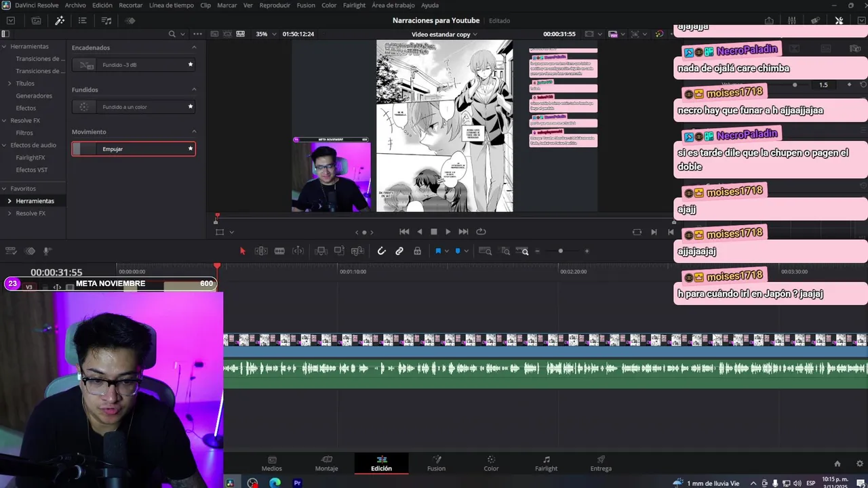
Task: Open Premiere Pro in Windows taskbar
Action: [297, 483]
